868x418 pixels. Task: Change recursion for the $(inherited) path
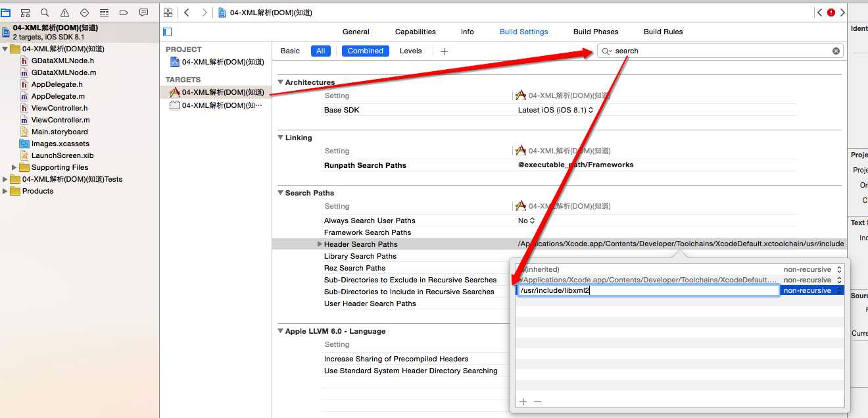click(812, 269)
